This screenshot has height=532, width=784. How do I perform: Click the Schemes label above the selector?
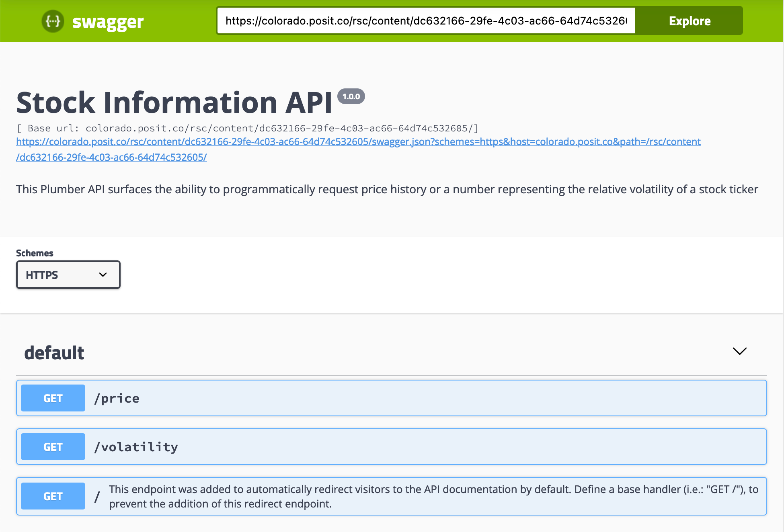click(34, 253)
